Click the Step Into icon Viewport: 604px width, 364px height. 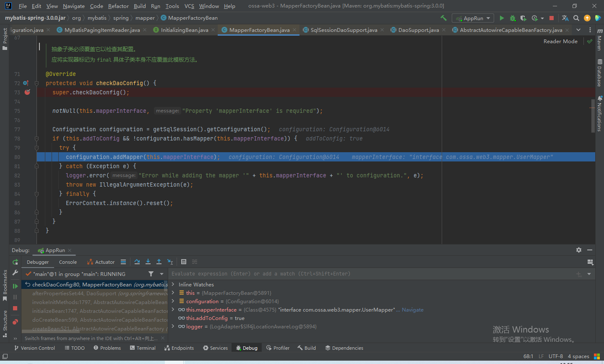pos(148,262)
